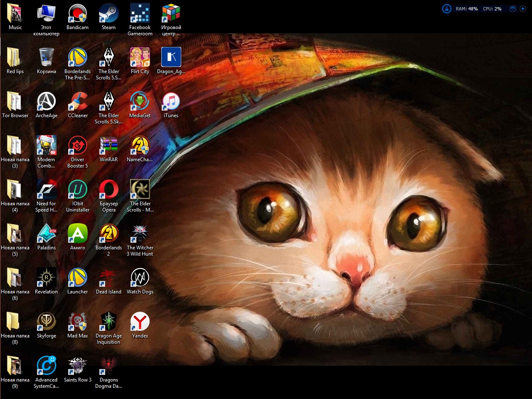Select Modern Combat shortcut

click(x=46, y=152)
